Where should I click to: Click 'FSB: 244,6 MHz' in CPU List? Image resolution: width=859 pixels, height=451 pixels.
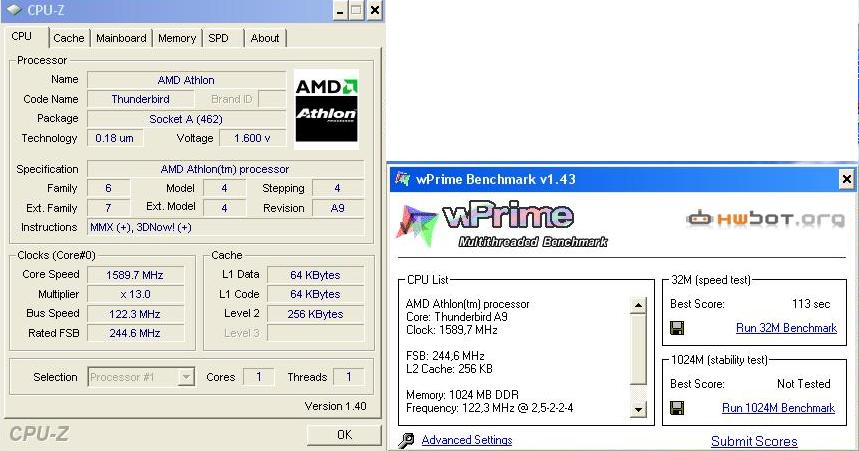pyautogui.click(x=445, y=356)
